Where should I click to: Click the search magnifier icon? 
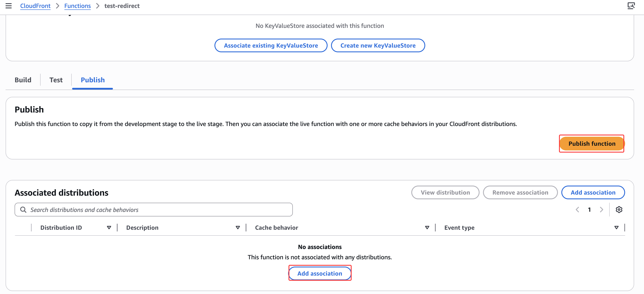point(23,210)
